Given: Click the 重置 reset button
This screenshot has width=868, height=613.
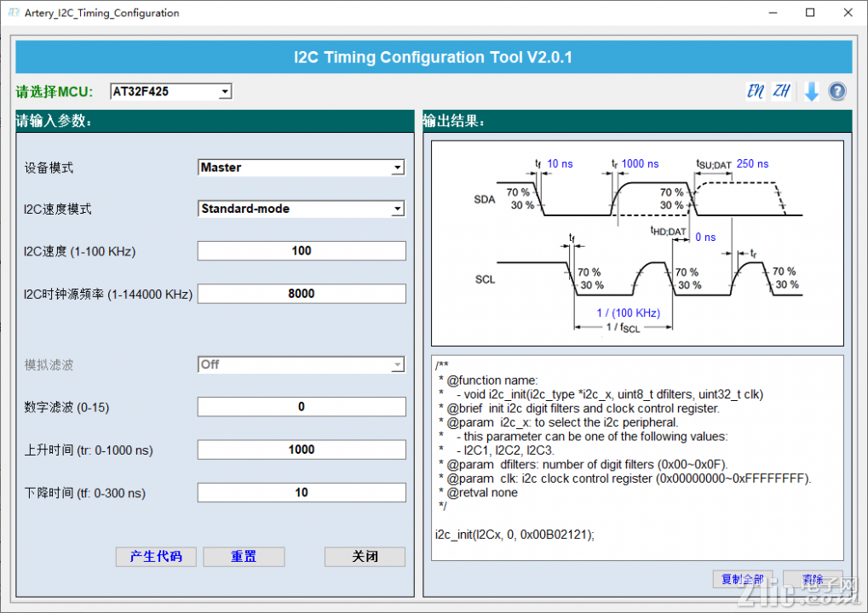Looking at the screenshot, I should click(244, 557).
